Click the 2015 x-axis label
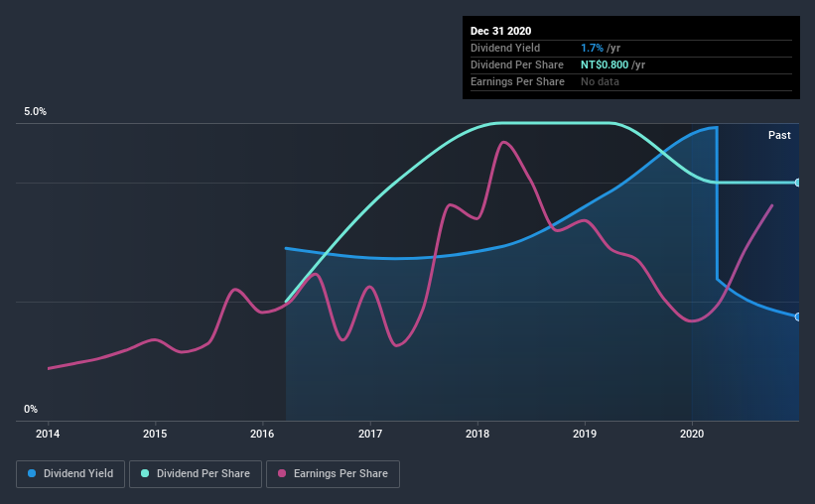 tap(155, 434)
